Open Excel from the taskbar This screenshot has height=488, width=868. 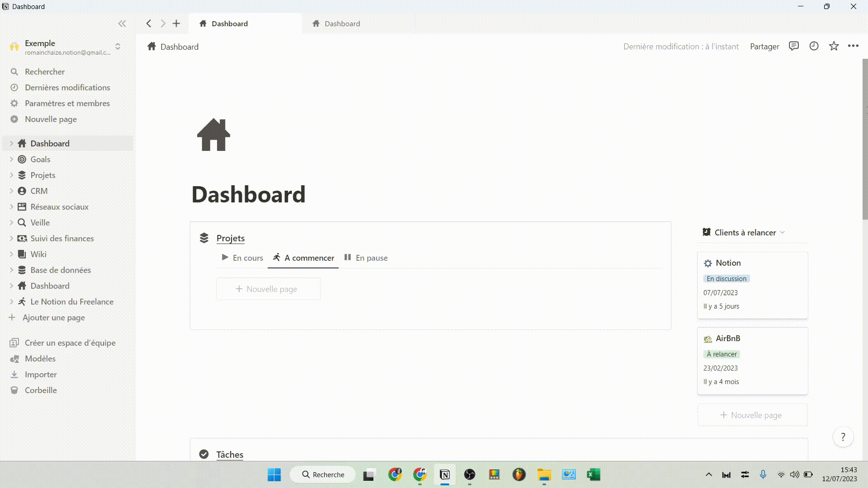click(x=593, y=474)
